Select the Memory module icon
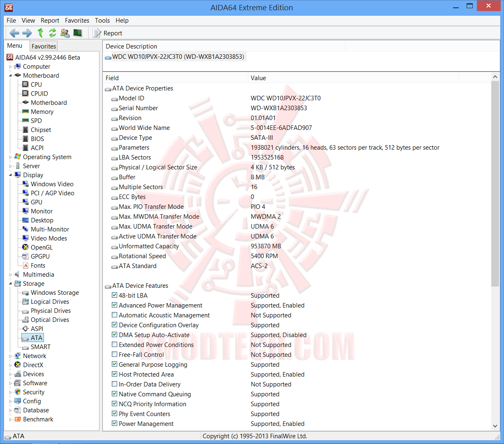 pyautogui.click(x=25, y=111)
